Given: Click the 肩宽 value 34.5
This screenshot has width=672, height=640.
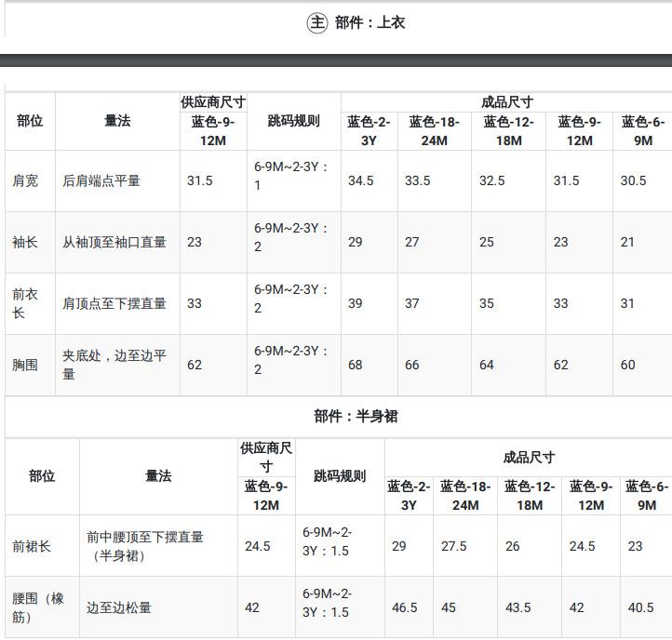Looking at the screenshot, I should (x=361, y=180).
